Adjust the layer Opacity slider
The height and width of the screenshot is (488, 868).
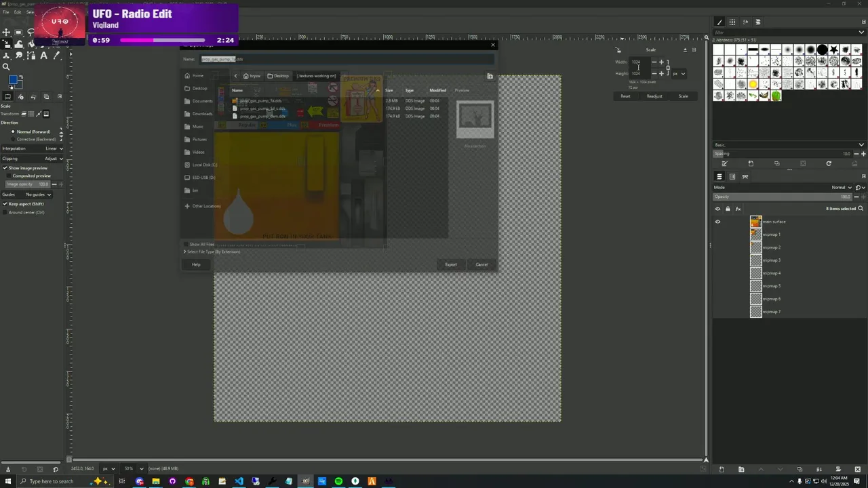tap(783, 197)
